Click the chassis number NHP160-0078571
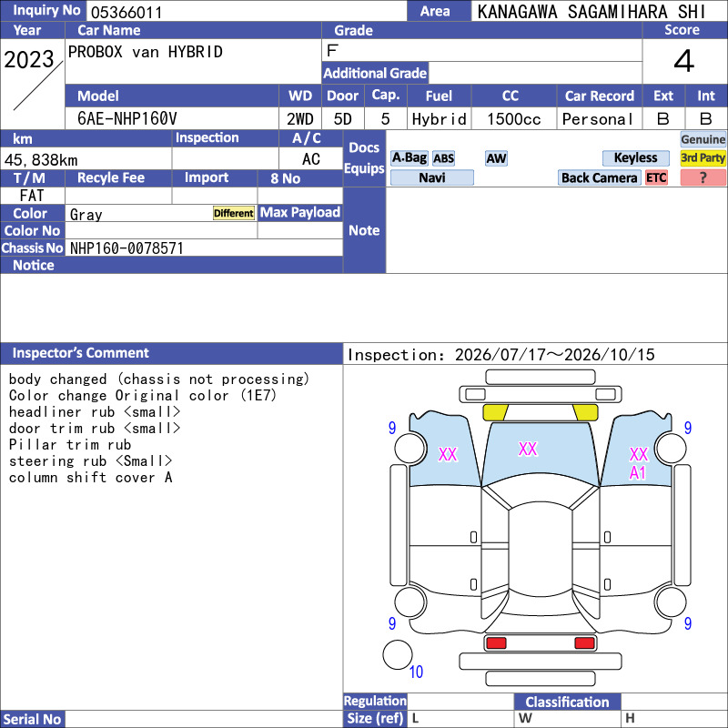Viewport: 728px width, 728px height. [126, 248]
